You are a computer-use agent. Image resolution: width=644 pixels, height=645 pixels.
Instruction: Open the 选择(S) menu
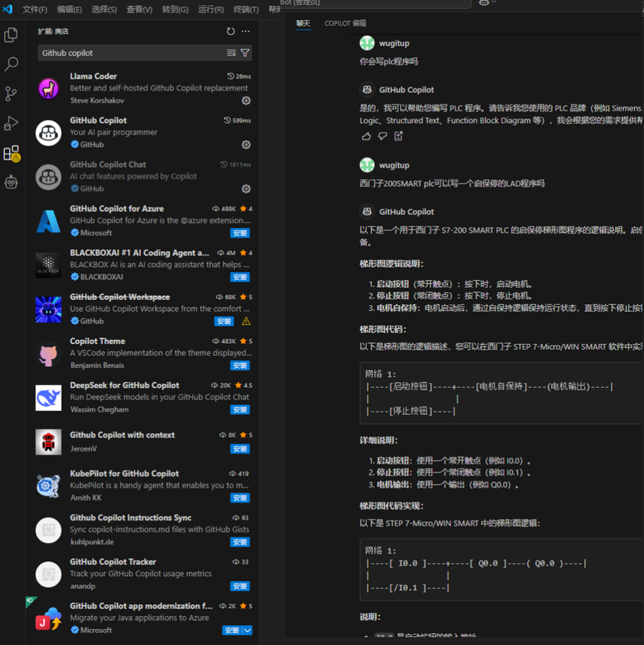(x=104, y=9)
